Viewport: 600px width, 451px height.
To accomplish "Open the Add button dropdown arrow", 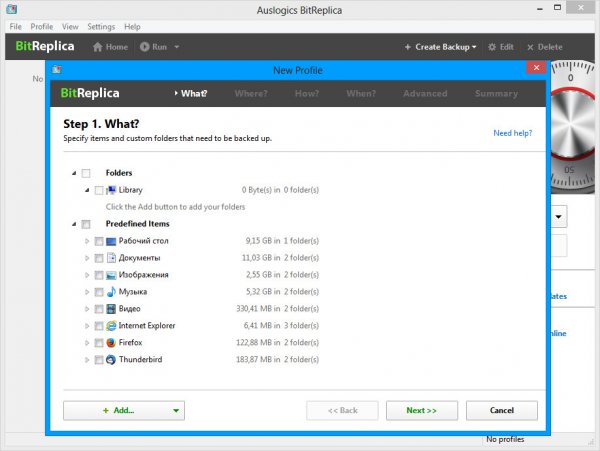I will 176,410.
